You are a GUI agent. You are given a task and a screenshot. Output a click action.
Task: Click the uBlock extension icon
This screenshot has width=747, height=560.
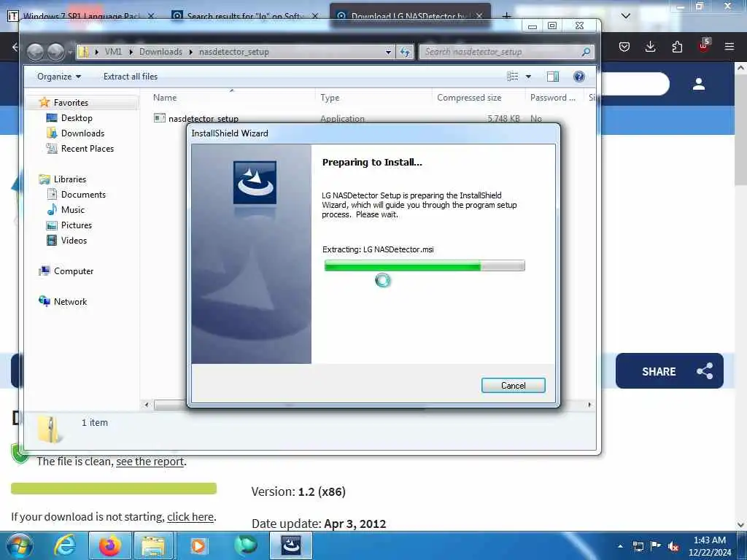(x=704, y=46)
